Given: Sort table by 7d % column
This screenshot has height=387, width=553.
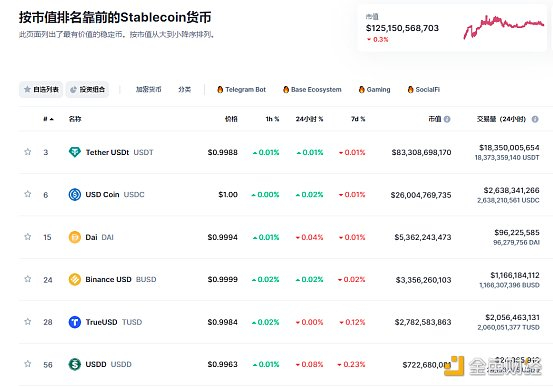Looking at the screenshot, I should [x=358, y=119].
